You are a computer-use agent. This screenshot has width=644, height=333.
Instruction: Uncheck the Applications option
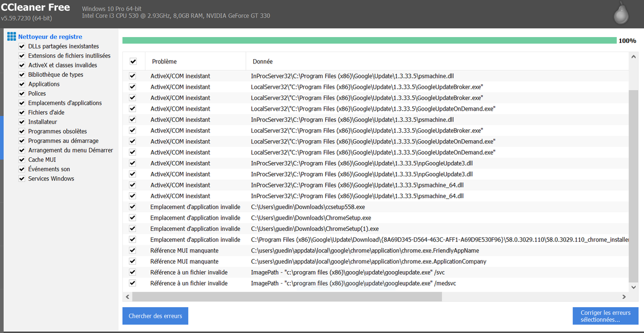[22, 84]
